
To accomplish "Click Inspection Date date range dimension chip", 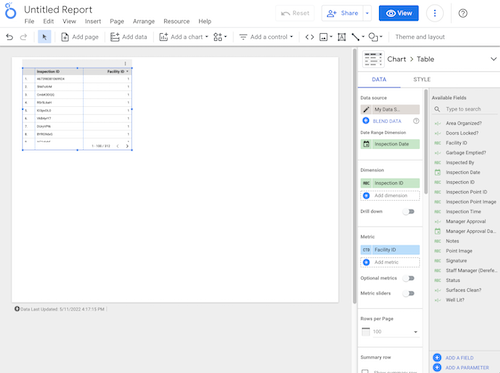I will (x=390, y=144).
